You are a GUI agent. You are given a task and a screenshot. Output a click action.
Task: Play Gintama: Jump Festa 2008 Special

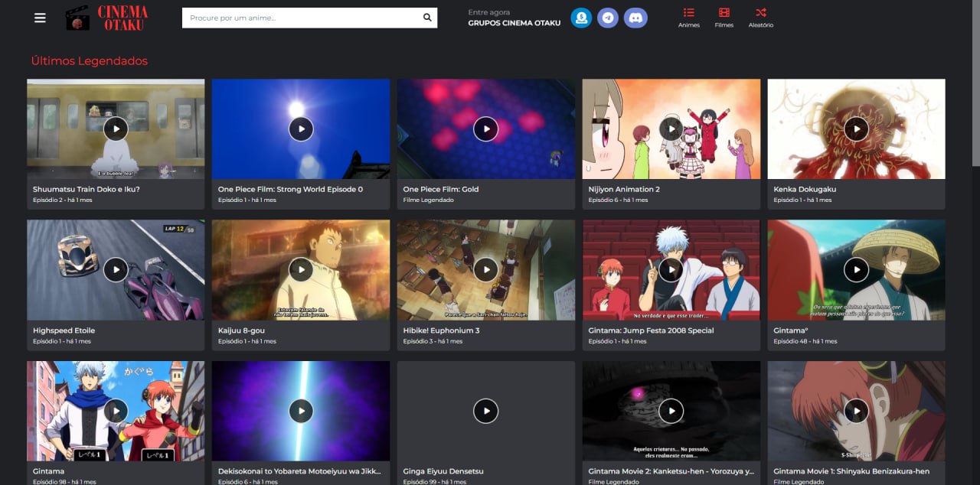(671, 269)
